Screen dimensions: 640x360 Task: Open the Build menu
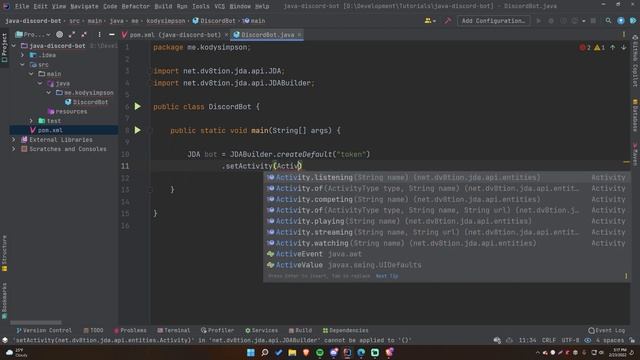[163, 6]
